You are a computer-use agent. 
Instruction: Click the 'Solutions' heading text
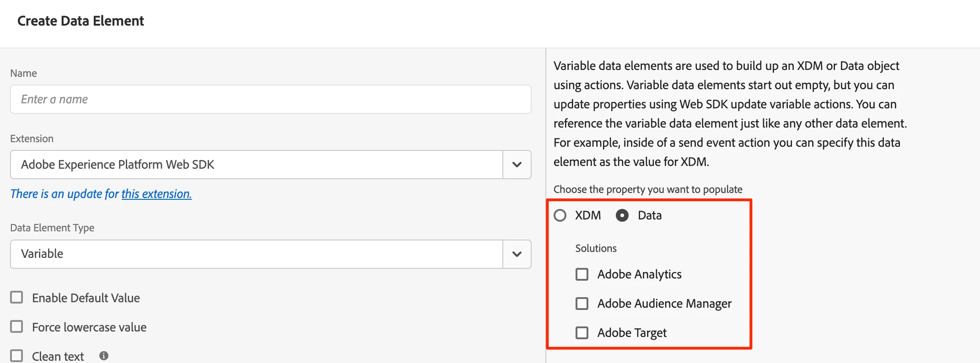coord(596,248)
